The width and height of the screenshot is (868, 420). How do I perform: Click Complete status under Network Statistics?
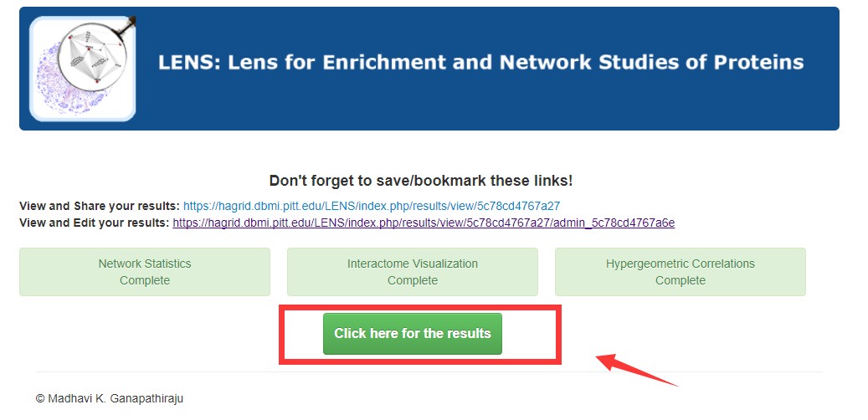click(x=145, y=280)
